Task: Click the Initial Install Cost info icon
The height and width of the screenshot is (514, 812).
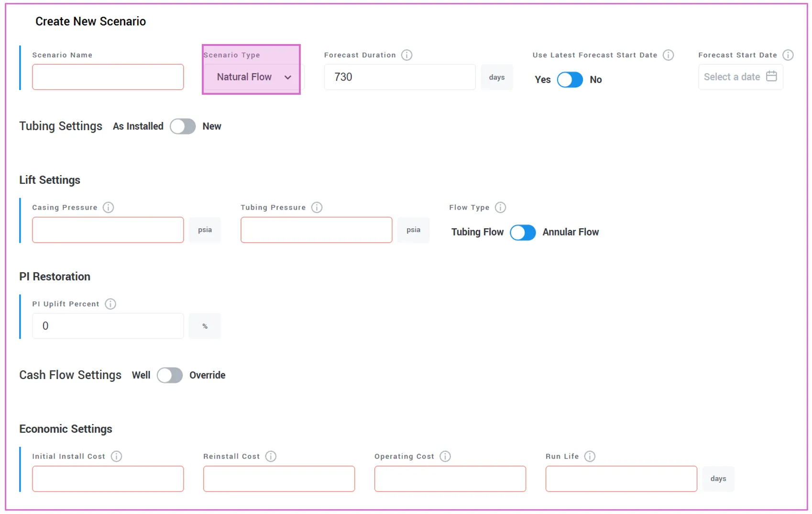Action: tap(116, 456)
